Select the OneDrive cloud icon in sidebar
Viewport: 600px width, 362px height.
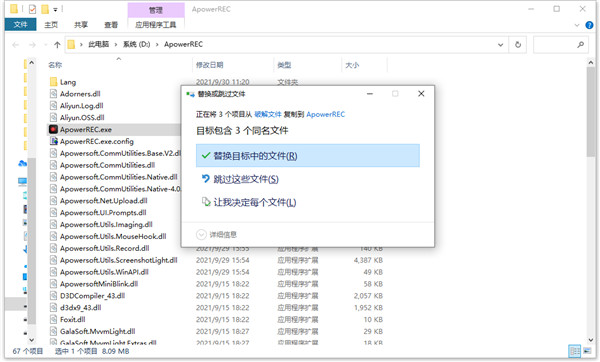(23, 163)
